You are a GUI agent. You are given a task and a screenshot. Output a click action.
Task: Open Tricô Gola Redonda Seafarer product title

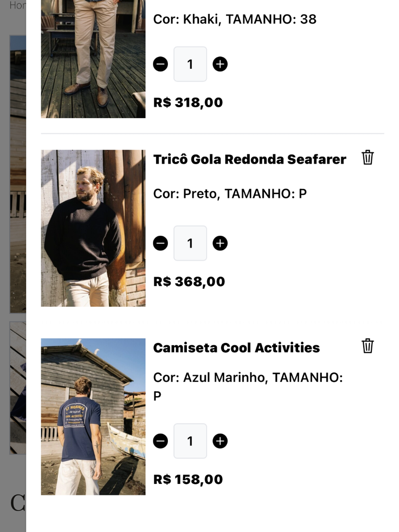point(250,159)
